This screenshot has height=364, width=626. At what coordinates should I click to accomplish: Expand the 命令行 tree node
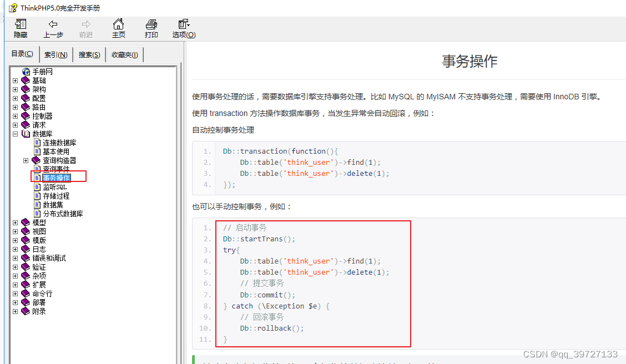pos(15,294)
